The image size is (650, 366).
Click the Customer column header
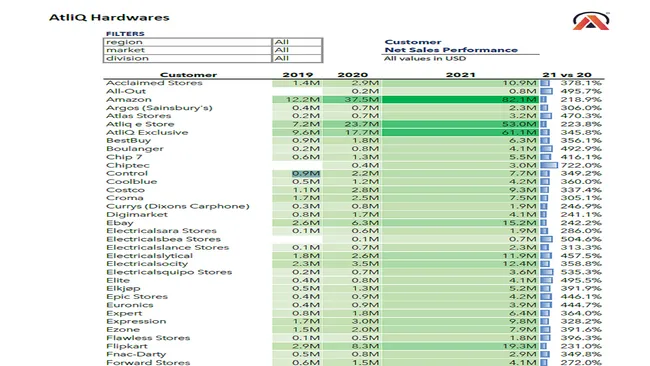click(188, 75)
